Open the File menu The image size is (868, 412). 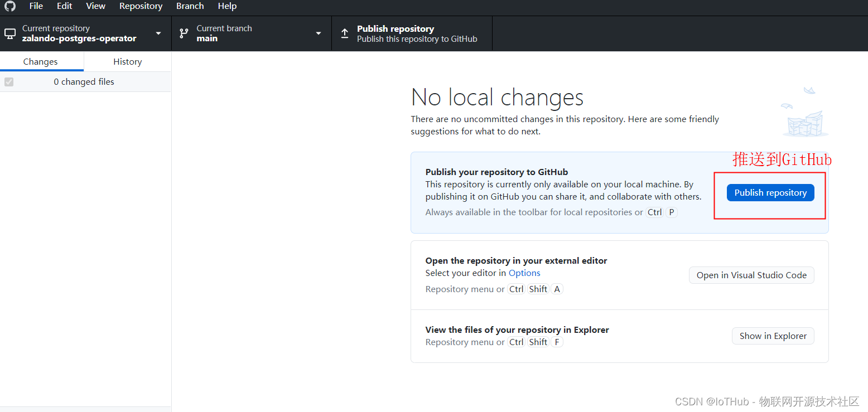(36, 6)
